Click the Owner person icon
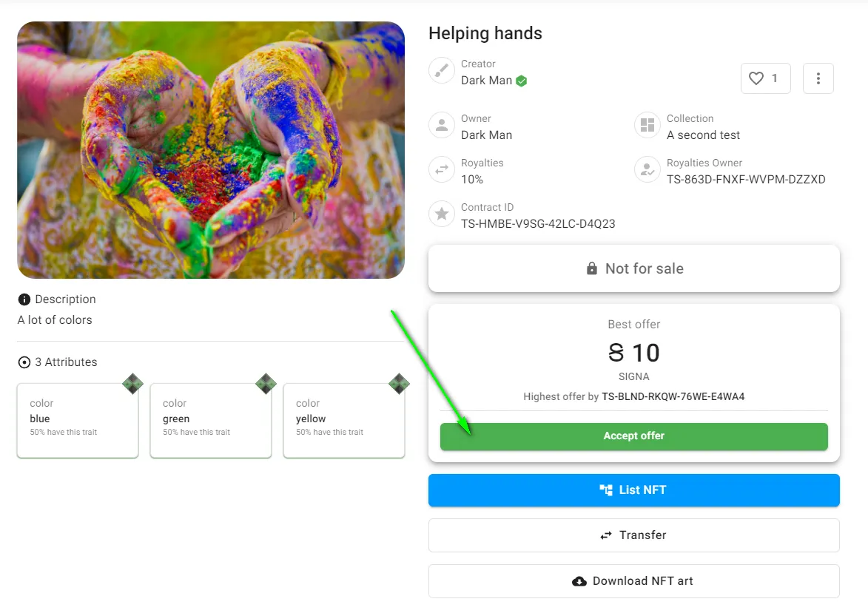The width and height of the screenshot is (868, 613). point(442,126)
